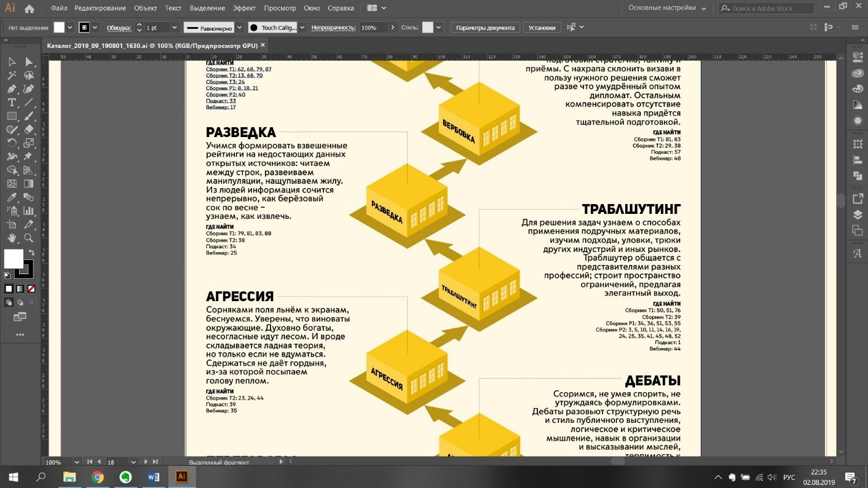Click the large white fill color swatch

pos(14,259)
